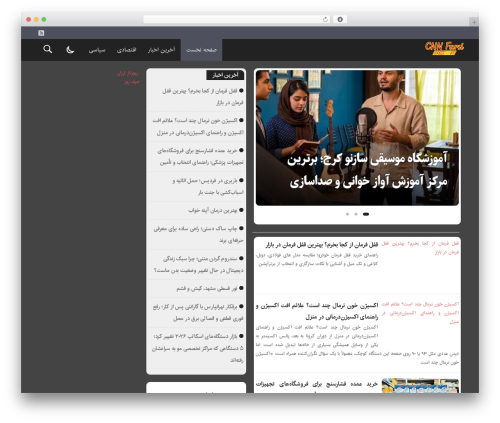
Task: Open the آخرین اخبار menu item
Action: click(161, 50)
